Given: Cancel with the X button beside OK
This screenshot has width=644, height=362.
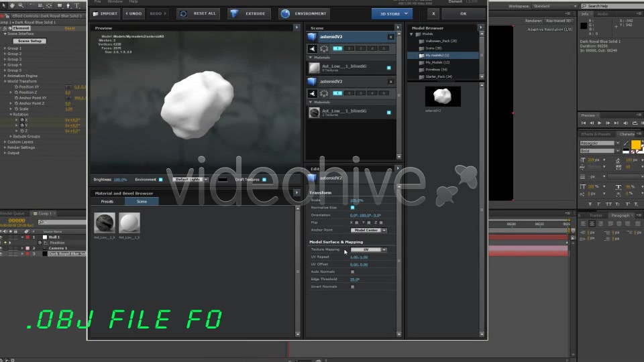Looking at the screenshot, I should [x=433, y=13].
